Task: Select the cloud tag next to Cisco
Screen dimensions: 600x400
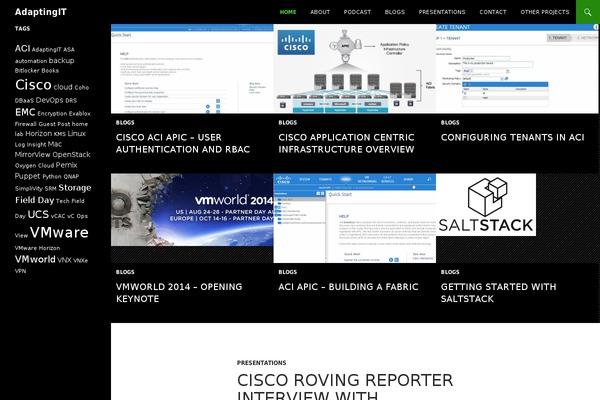Action: pyautogui.click(x=63, y=87)
